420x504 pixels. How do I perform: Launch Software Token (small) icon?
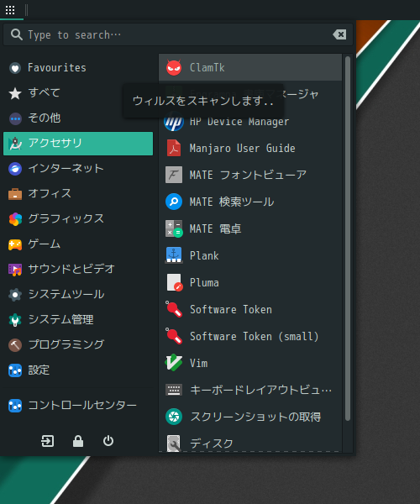[174, 336]
